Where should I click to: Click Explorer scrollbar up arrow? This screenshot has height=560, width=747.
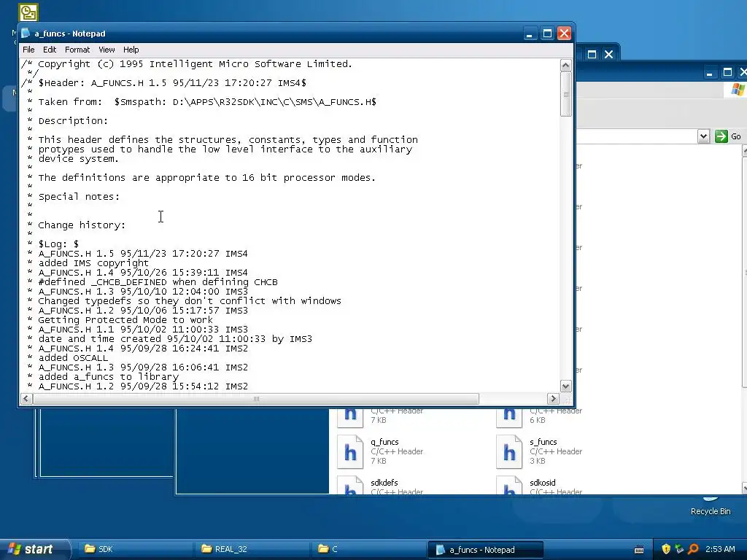pos(745,152)
